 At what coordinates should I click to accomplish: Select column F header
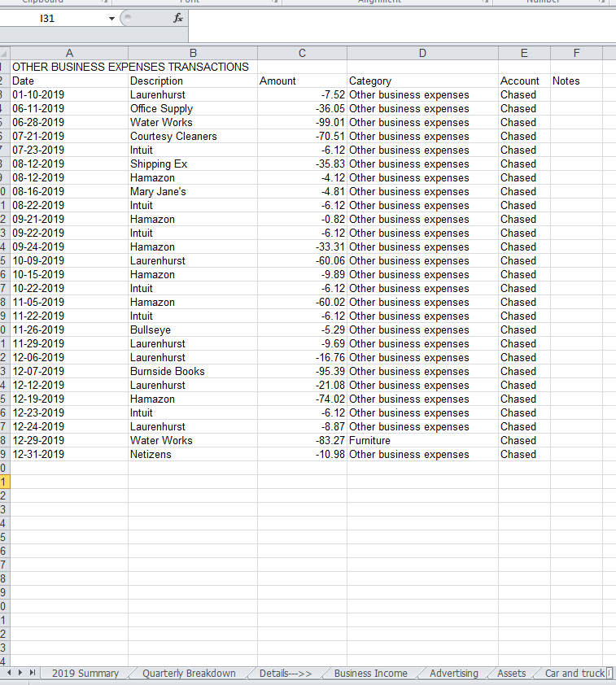click(x=576, y=54)
